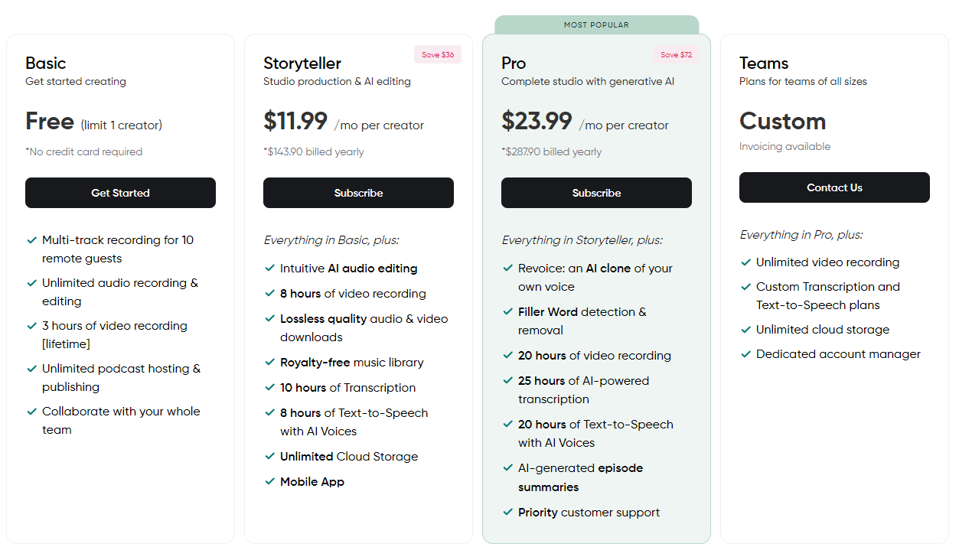Click checkmark next to Priority customer support
Viewport: 959px width, 560px height.
[x=507, y=513]
